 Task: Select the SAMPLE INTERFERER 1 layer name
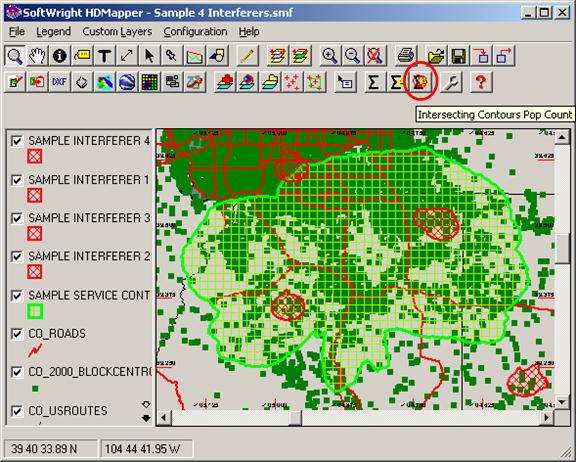click(89, 180)
